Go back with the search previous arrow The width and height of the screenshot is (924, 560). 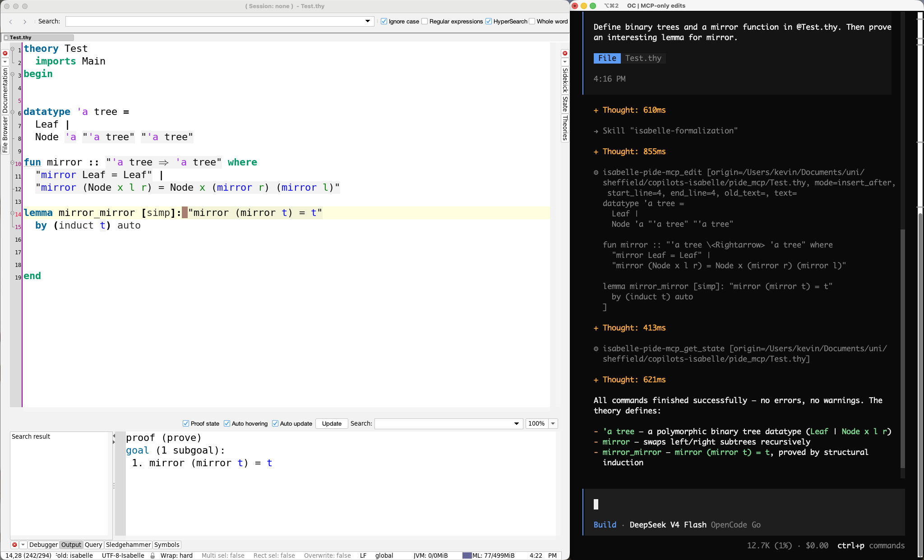[x=11, y=22]
